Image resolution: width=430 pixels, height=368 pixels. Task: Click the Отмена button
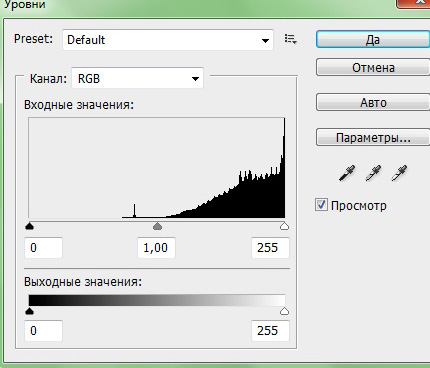(373, 67)
